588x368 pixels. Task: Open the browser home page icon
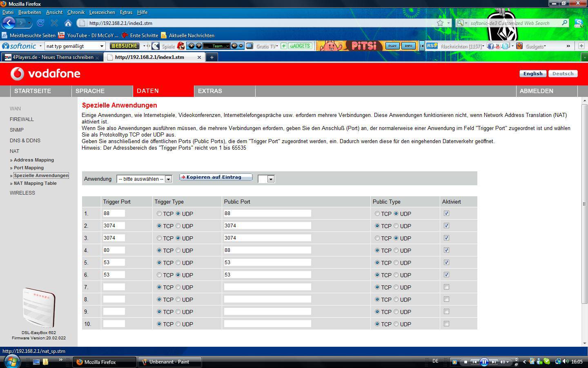[68, 23]
